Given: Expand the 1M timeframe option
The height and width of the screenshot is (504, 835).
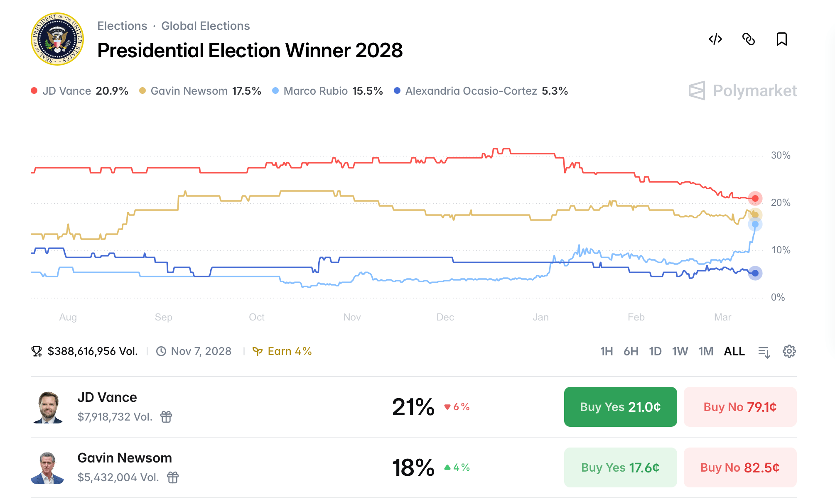Looking at the screenshot, I should [706, 351].
